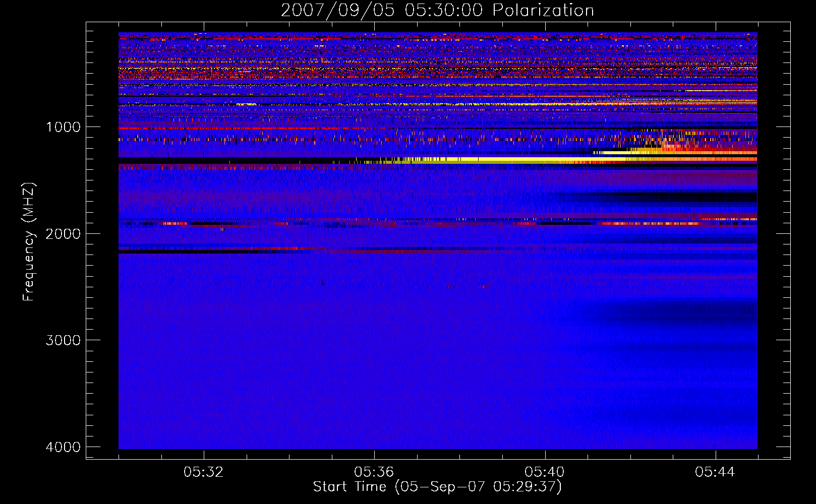816x504 pixels.
Task: Click the 05:32 time tick label
Action: (x=204, y=472)
